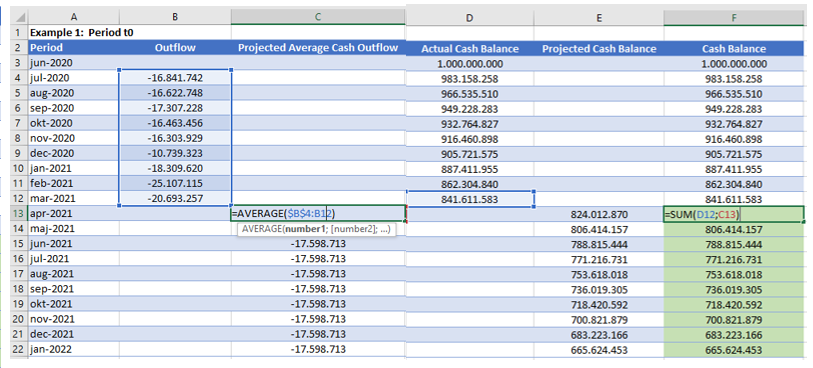Click -17.598.713 in the jan-2022 row
The width and height of the screenshot is (813, 368).
click(318, 349)
